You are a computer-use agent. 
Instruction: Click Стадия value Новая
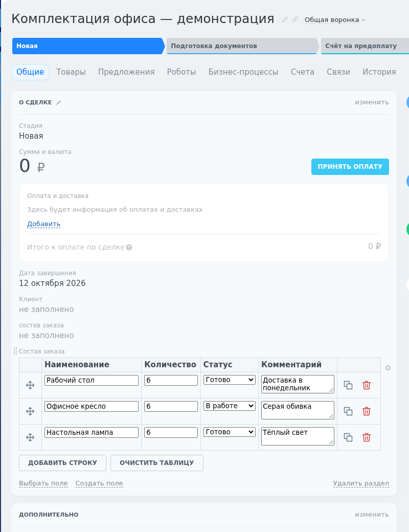pyautogui.click(x=31, y=136)
